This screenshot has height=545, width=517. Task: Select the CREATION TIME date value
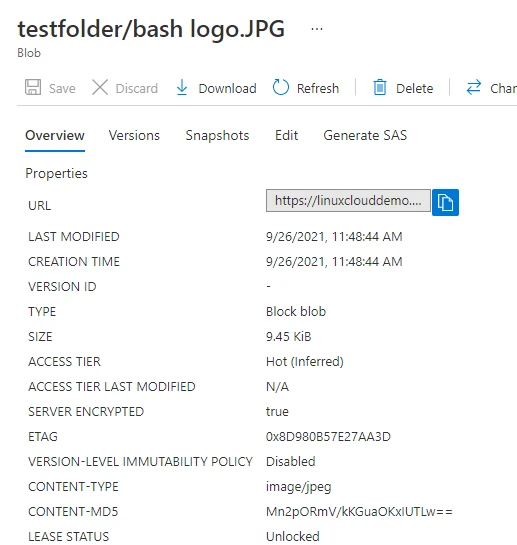coord(334,262)
